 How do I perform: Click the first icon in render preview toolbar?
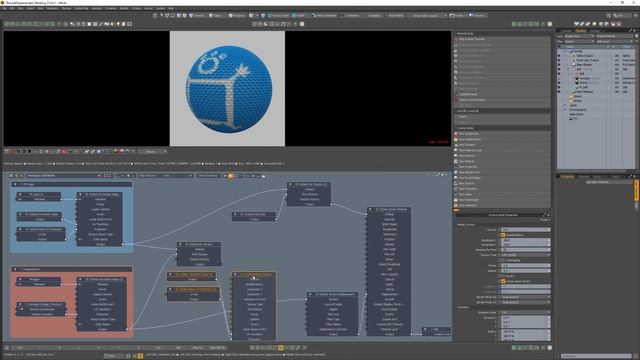point(7,151)
